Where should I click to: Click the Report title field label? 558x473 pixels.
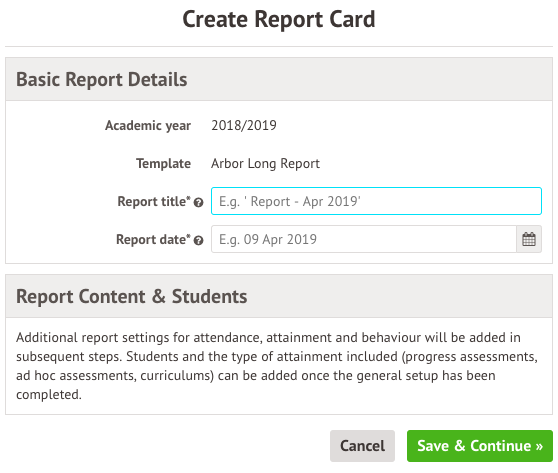(x=152, y=201)
